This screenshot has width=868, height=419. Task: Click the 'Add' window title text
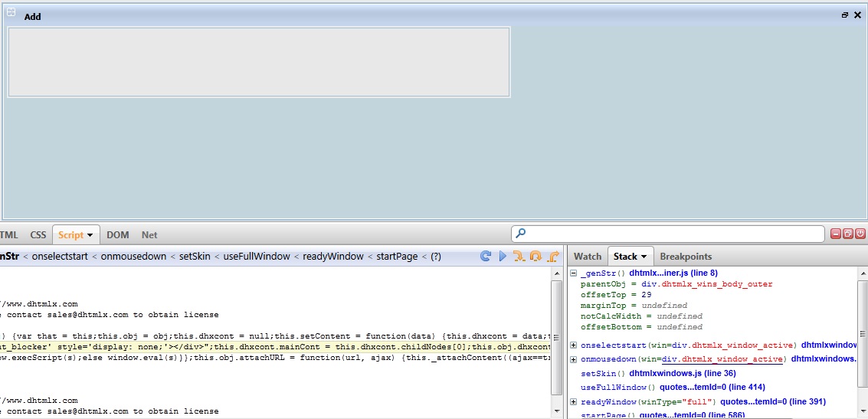point(33,17)
